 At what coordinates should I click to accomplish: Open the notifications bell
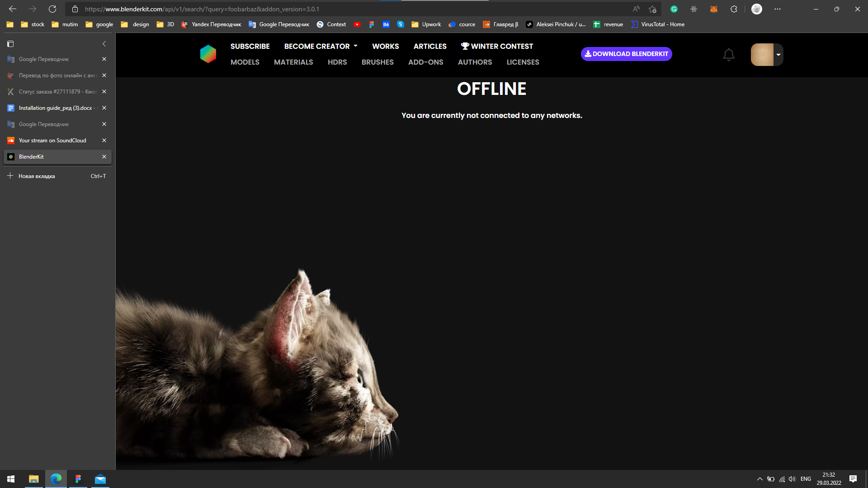tap(728, 55)
